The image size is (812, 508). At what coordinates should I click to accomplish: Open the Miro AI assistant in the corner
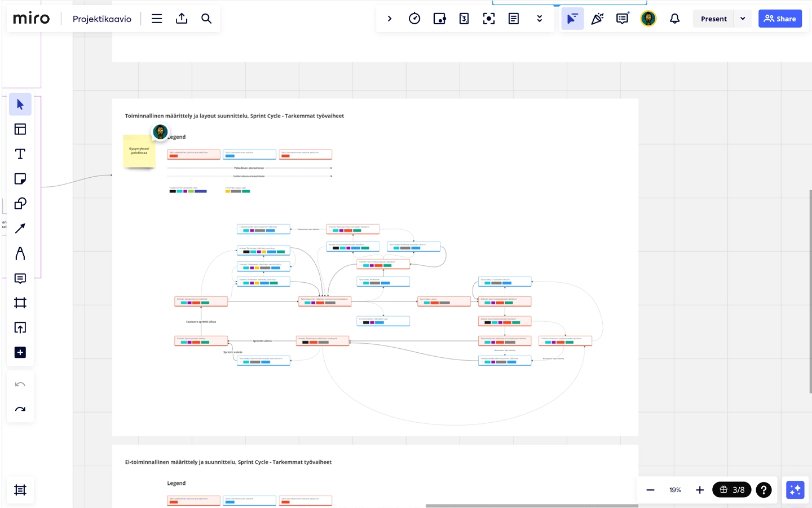point(795,489)
